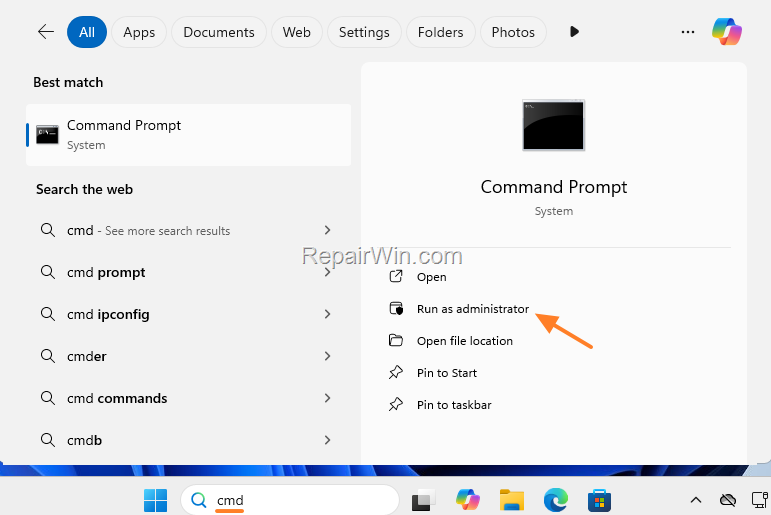Open Copilot from the search panel header
Viewport: 771px width, 515px height.
point(727,32)
